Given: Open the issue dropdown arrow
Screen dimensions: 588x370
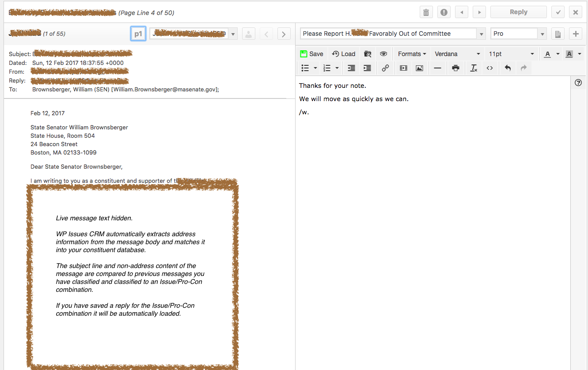Looking at the screenshot, I should [482, 34].
